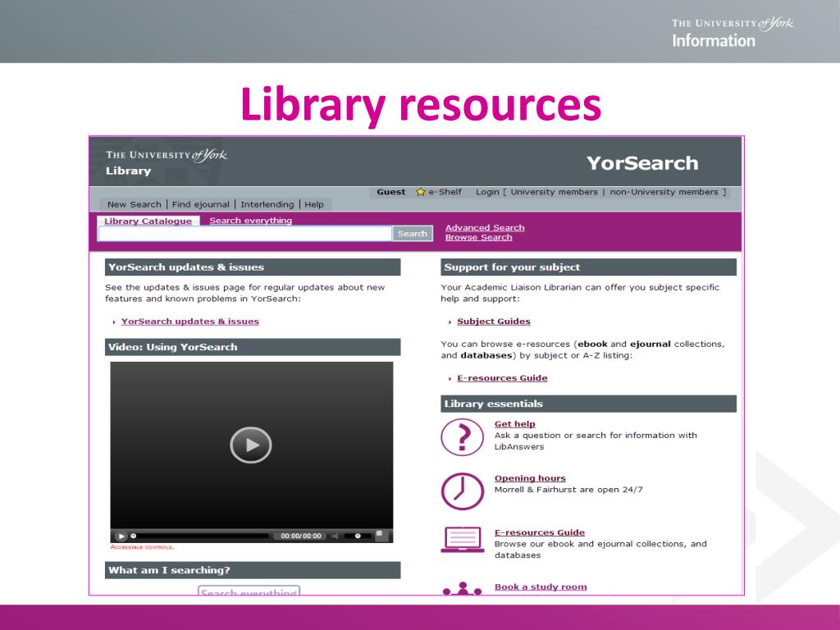Click the 'Morrell & Fairhurst are open 24/7' text

tap(568, 490)
